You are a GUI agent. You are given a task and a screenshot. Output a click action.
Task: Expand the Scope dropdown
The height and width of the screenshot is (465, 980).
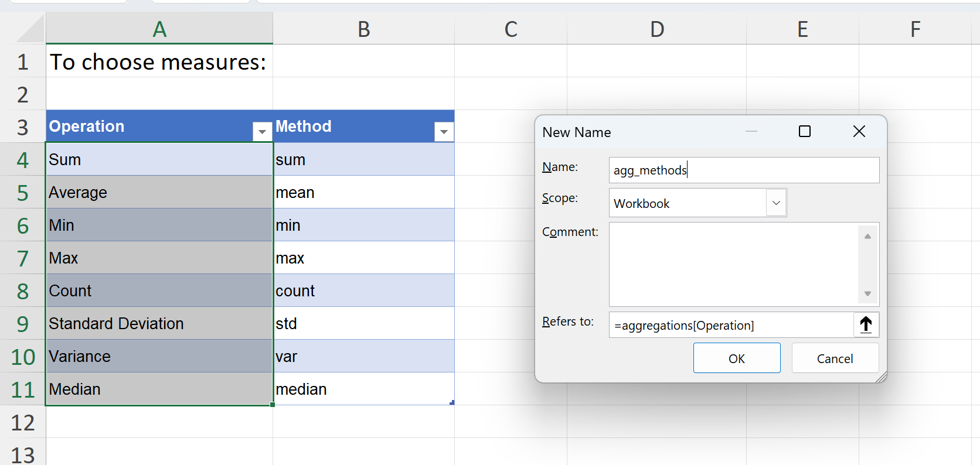click(x=776, y=203)
